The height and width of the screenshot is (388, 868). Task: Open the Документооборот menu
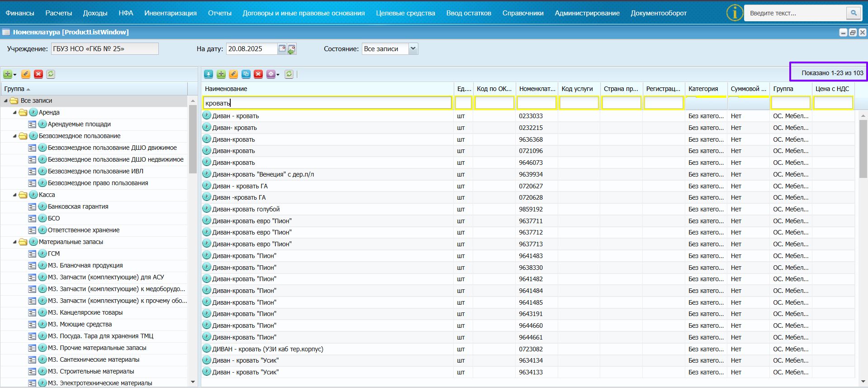click(659, 13)
